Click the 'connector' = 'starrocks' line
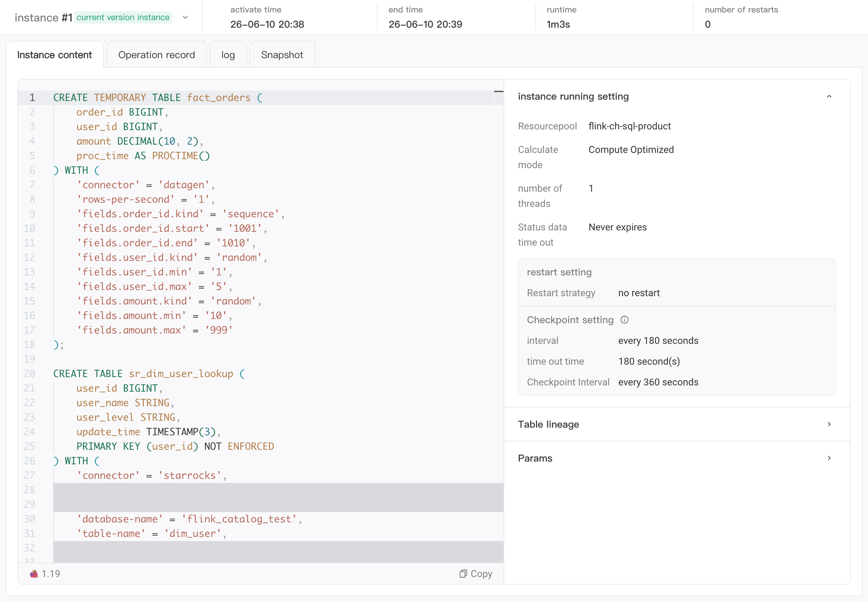 click(x=151, y=475)
